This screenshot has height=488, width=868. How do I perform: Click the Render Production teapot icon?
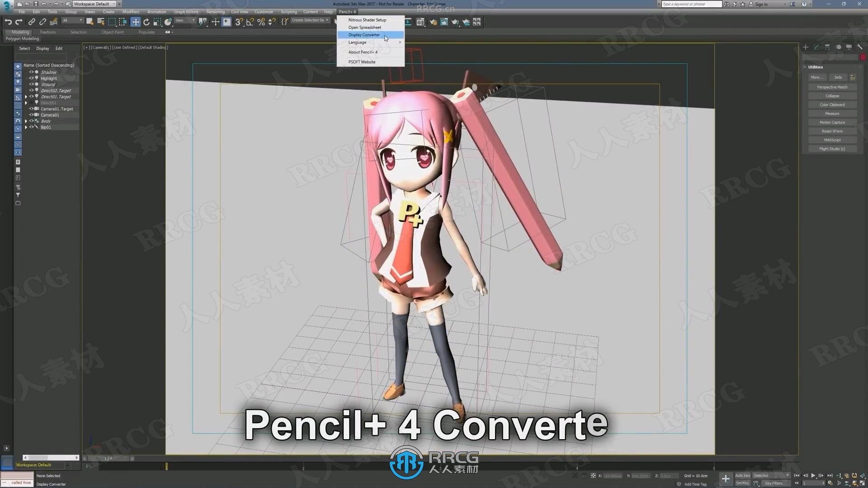pyautogui.click(x=455, y=22)
